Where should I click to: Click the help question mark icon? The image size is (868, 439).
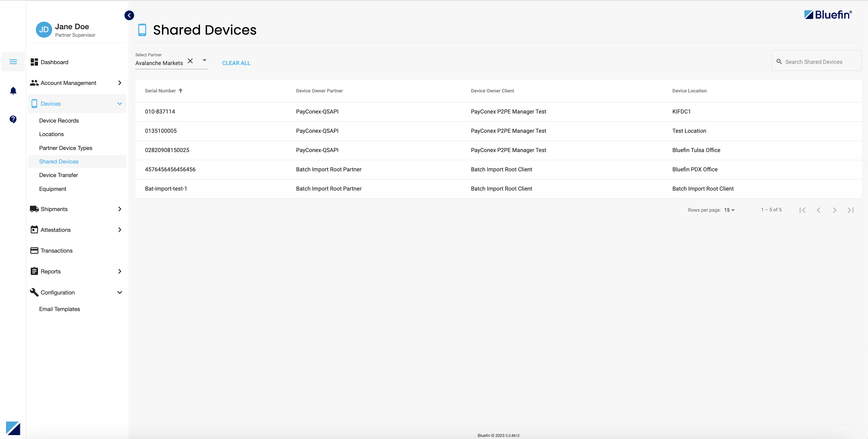(13, 119)
